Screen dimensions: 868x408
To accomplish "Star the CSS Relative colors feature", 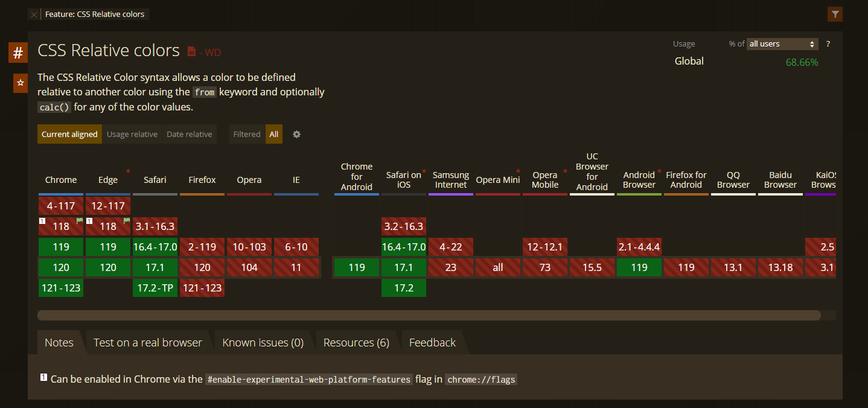I will tap(21, 83).
